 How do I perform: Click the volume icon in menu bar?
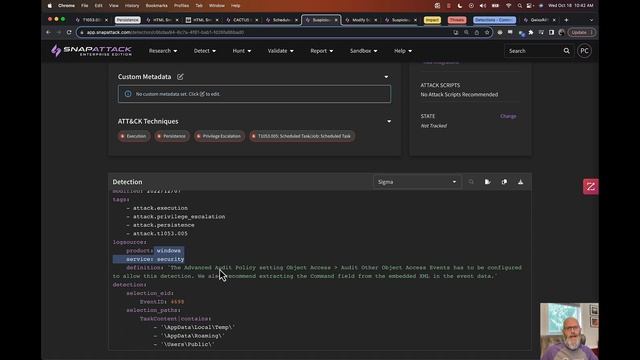483,6
